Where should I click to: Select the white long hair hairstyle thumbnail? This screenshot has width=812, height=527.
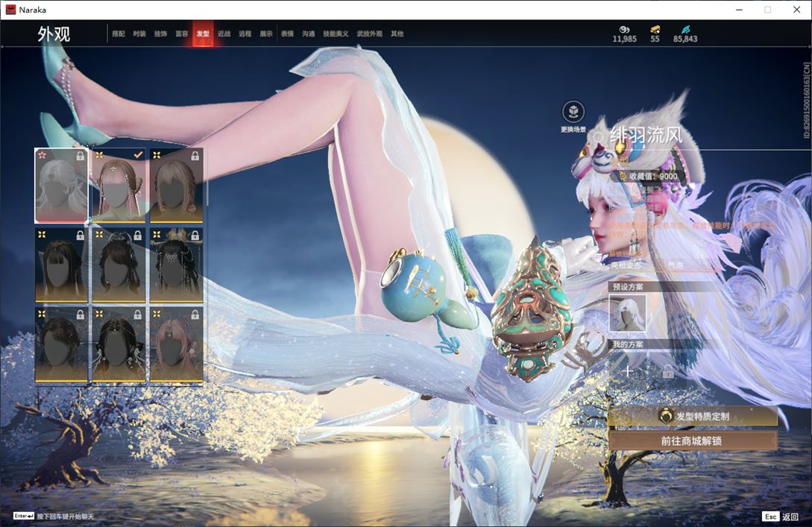61,186
